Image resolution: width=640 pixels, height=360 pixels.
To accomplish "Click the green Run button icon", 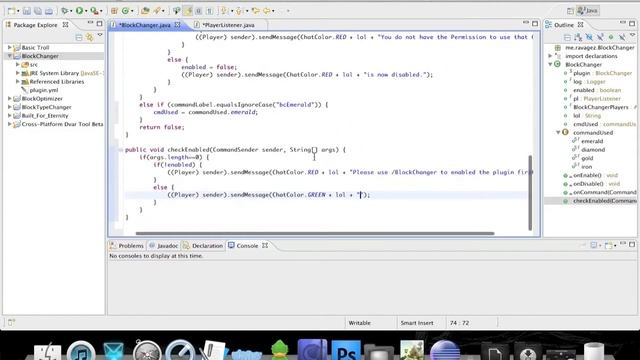I will pos(80,11).
